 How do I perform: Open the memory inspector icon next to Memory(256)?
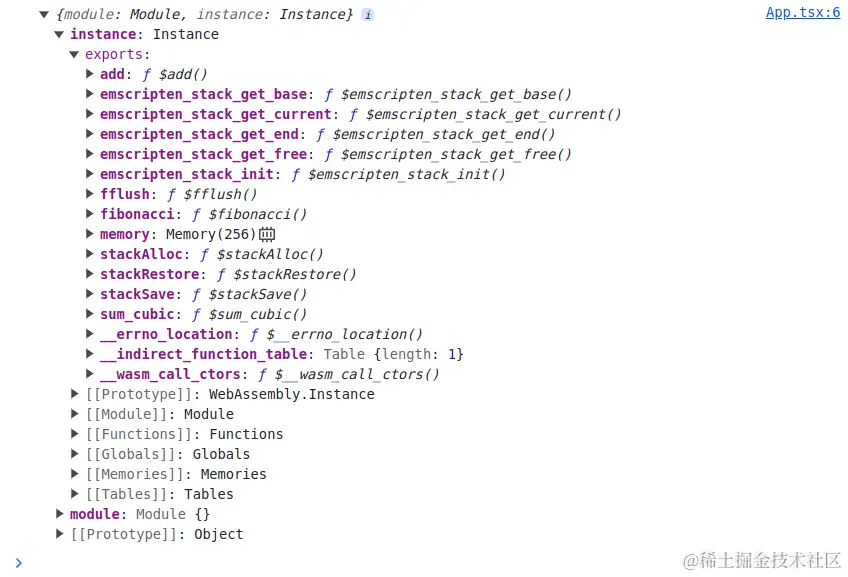267,234
